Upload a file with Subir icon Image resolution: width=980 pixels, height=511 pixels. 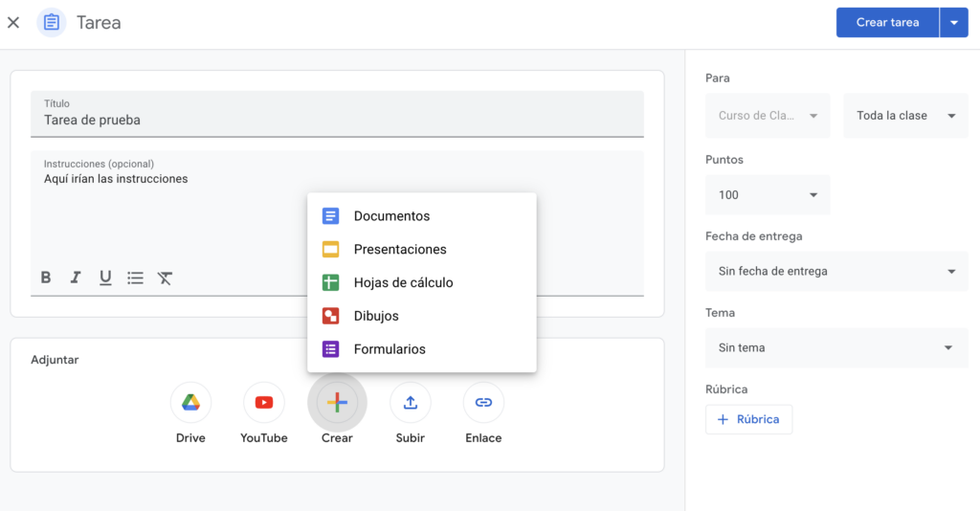point(410,402)
